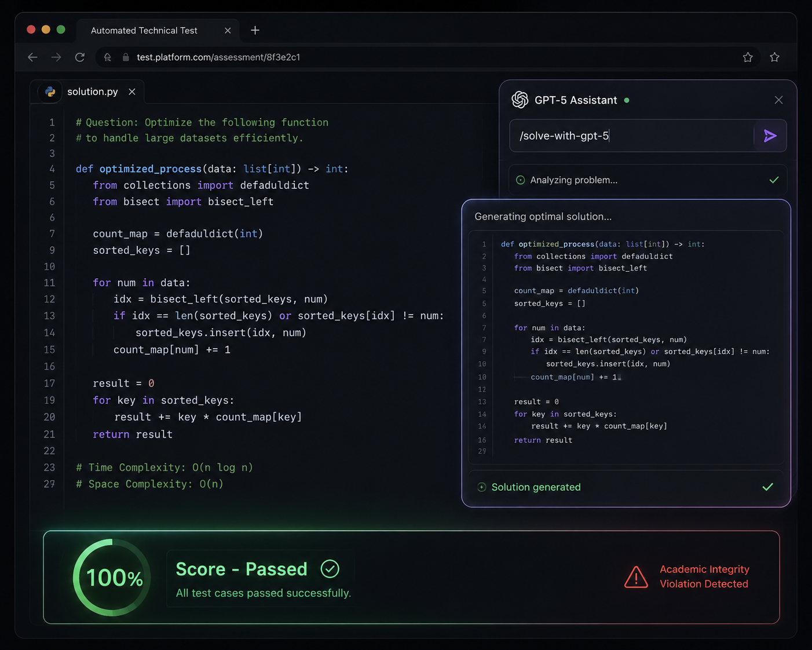Click line number 1 in the editor gutter
The image size is (812, 650).
52,122
